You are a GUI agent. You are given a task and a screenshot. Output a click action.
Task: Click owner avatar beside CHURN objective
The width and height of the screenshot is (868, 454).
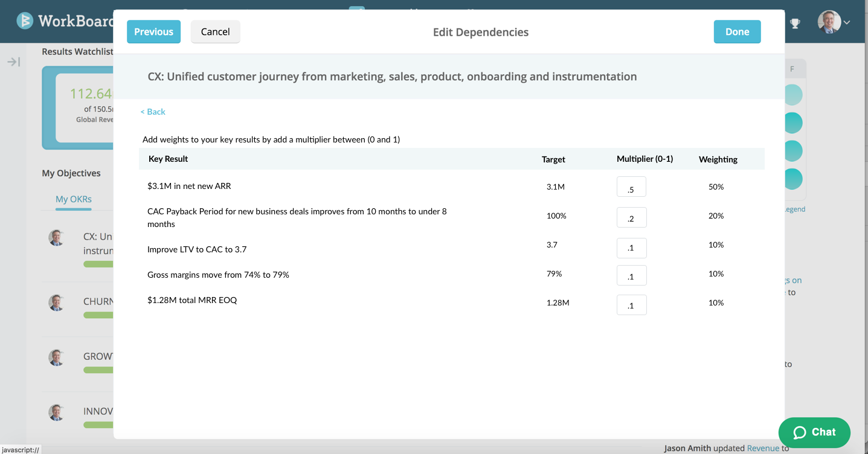coord(57,302)
